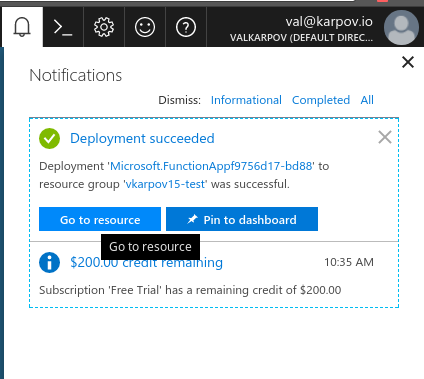Send feedback via the smiley icon
The width and height of the screenshot is (424, 379).
145,27
